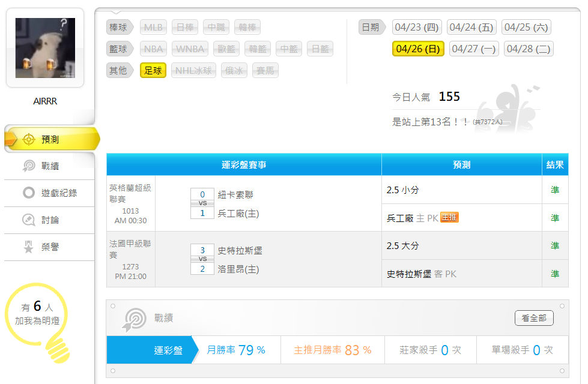588x384 pixels.
Task: Select the NHL冰球 filter
Action: pos(193,71)
